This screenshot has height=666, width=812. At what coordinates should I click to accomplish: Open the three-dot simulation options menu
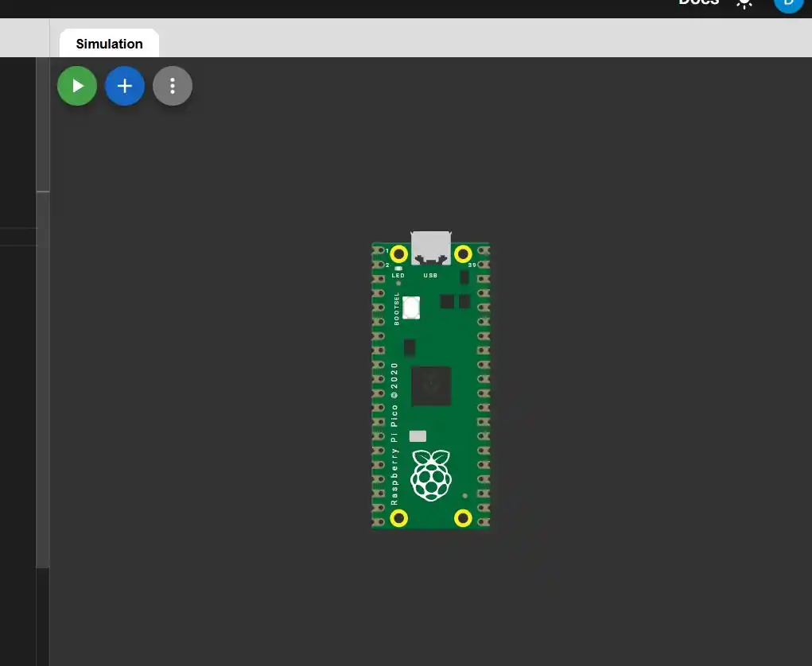(173, 86)
